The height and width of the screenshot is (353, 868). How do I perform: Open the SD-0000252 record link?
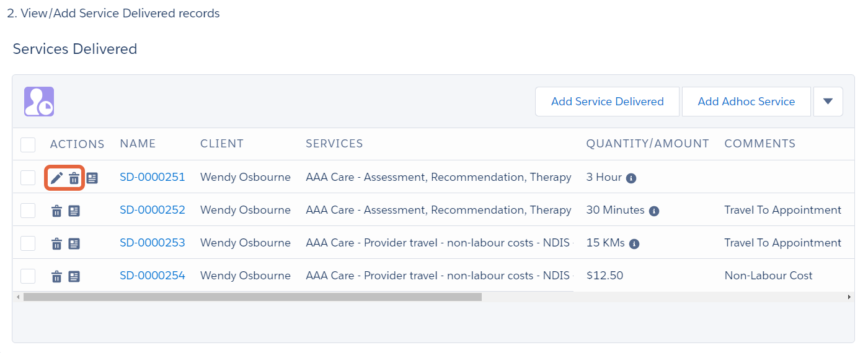point(153,210)
